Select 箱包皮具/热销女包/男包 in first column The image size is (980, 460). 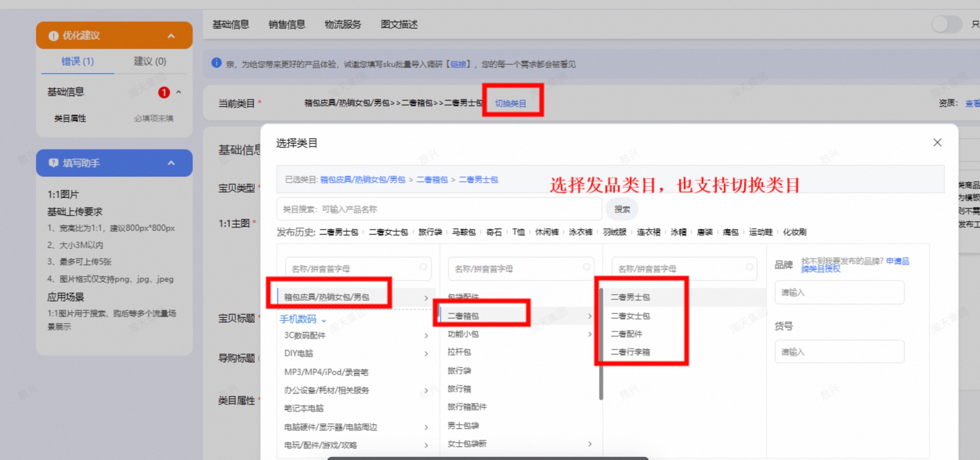tap(356, 297)
